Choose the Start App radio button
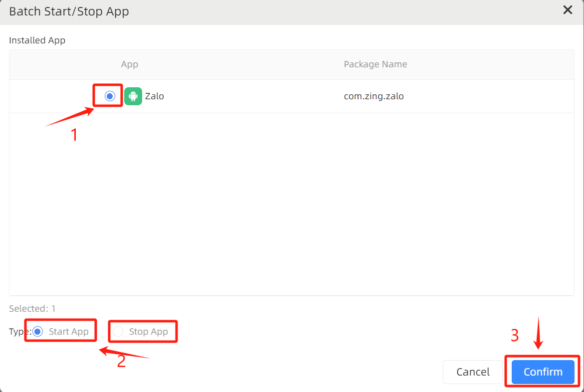The height and width of the screenshot is (392, 584). [38, 332]
